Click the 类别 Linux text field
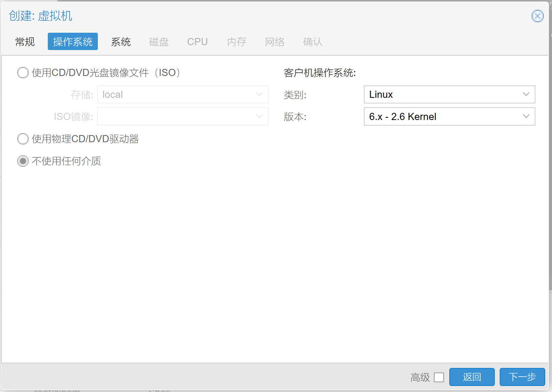This screenshot has width=552, height=392. pyautogui.click(x=440, y=94)
